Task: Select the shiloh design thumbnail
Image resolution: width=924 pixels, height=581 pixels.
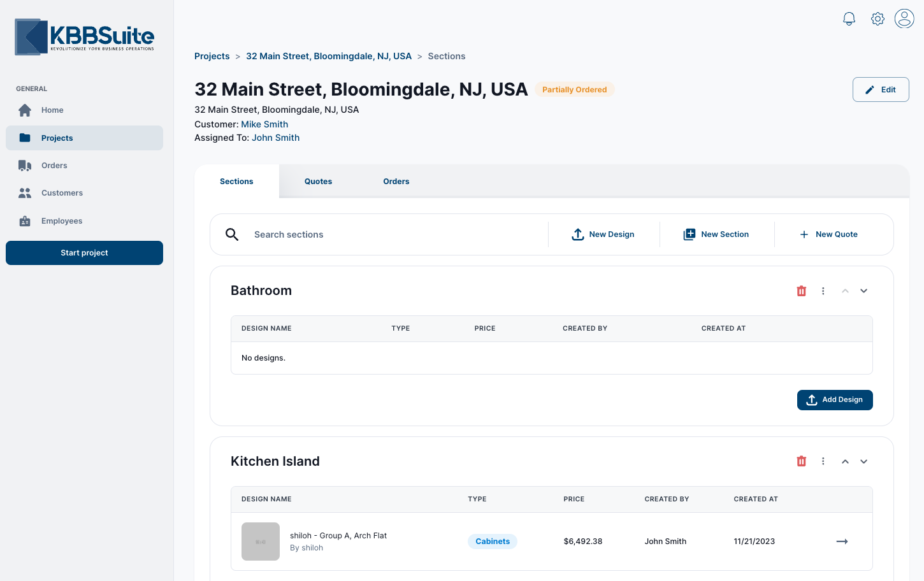Action: point(261,542)
